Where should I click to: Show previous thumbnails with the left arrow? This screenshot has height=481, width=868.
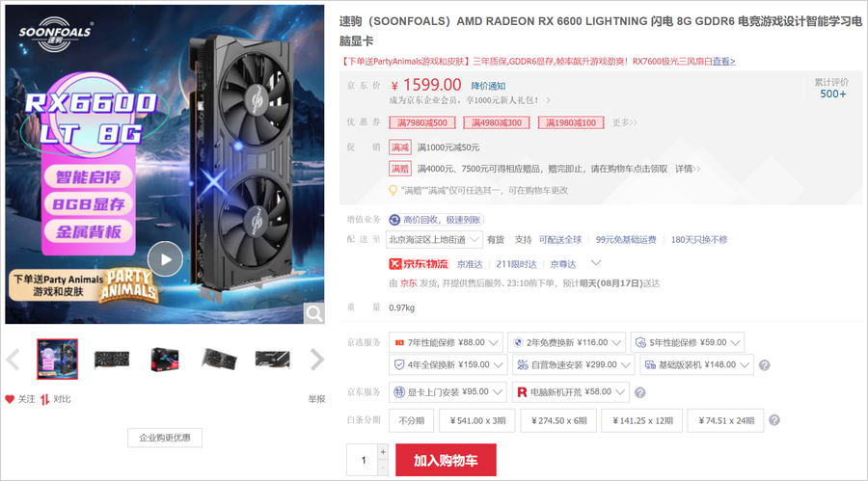click(13, 360)
